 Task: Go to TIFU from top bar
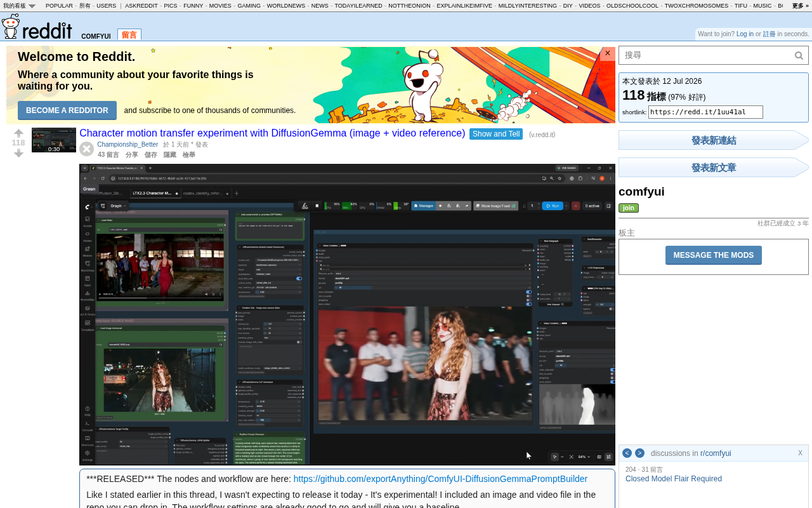[741, 6]
